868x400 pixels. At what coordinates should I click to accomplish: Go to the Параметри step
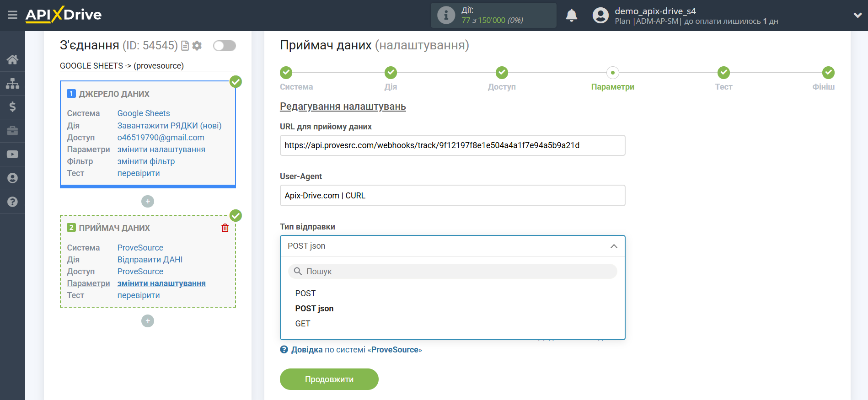[x=612, y=79]
